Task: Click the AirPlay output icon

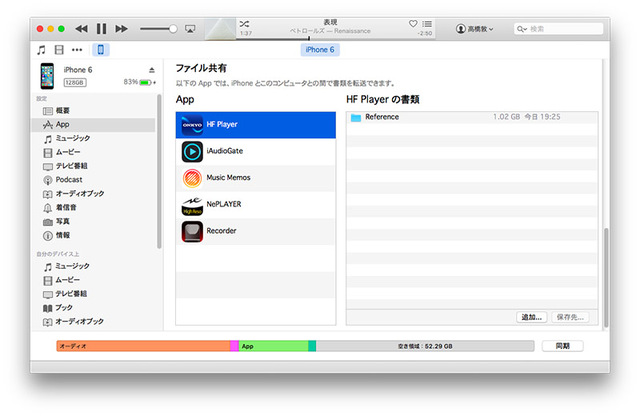Action: click(191, 29)
